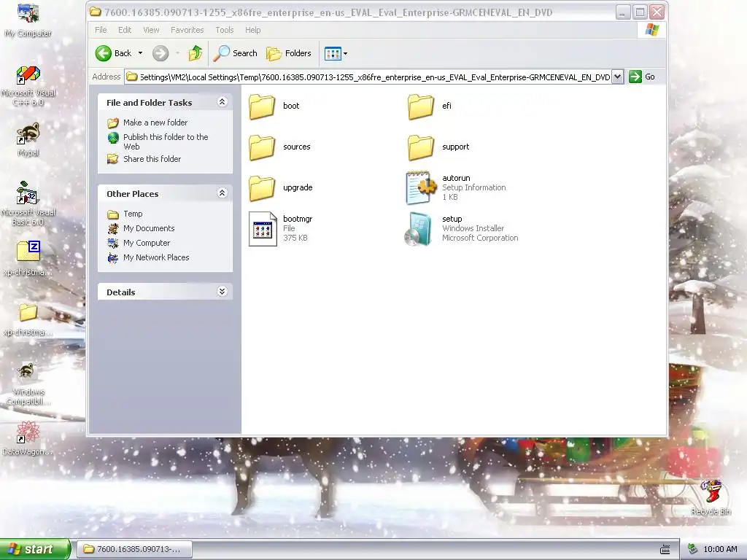Select the Recycle Bin stocking icon
The width and height of the screenshot is (747, 560).
click(711, 492)
